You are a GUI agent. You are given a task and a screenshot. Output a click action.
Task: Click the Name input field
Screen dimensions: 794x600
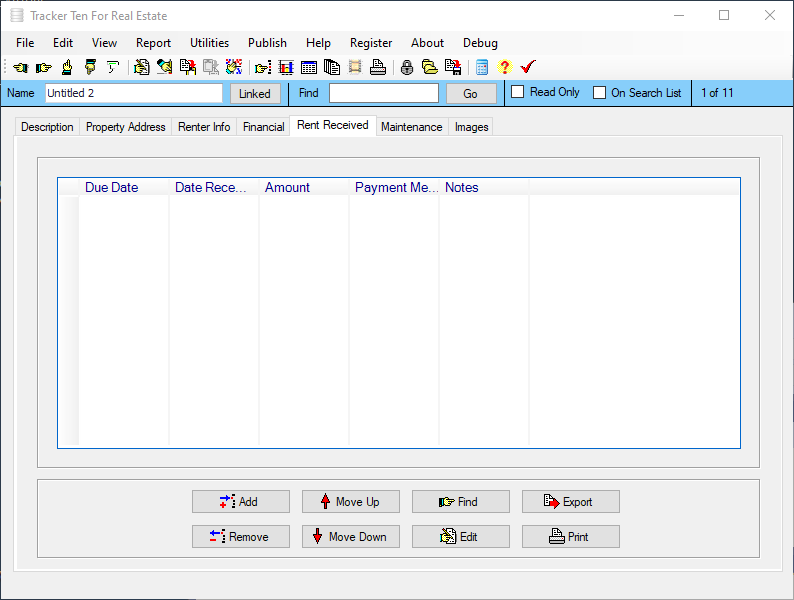tap(134, 93)
